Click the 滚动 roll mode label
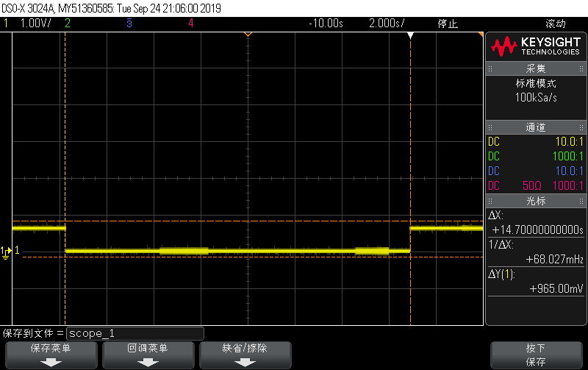Image resolution: width=588 pixels, height=370 pixels. [x=556, y=24]
